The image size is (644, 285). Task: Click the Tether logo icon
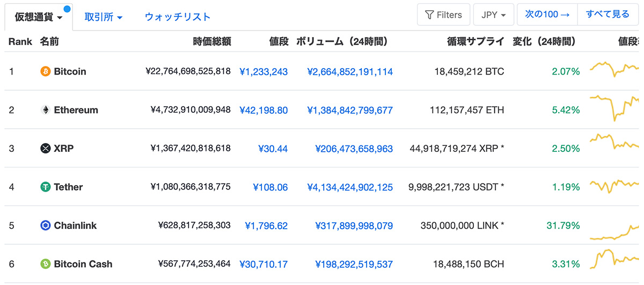[x=46, y=187]
